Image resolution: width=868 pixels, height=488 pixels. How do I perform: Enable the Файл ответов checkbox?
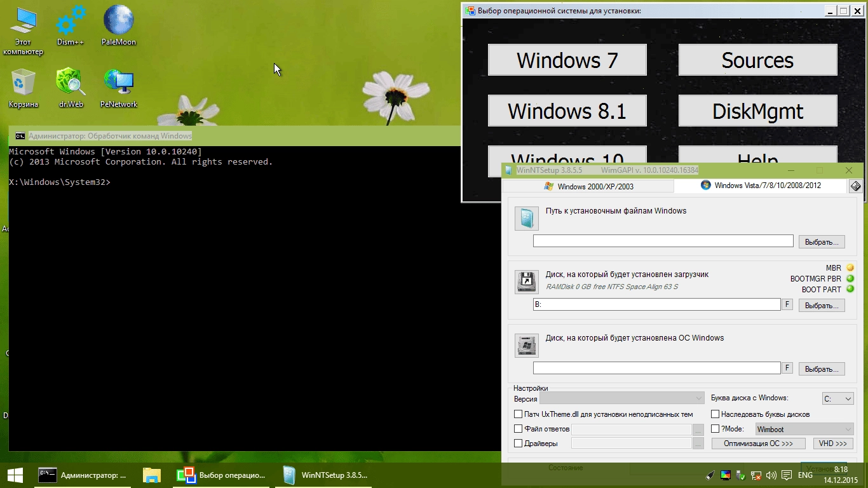tap(519, 429)
